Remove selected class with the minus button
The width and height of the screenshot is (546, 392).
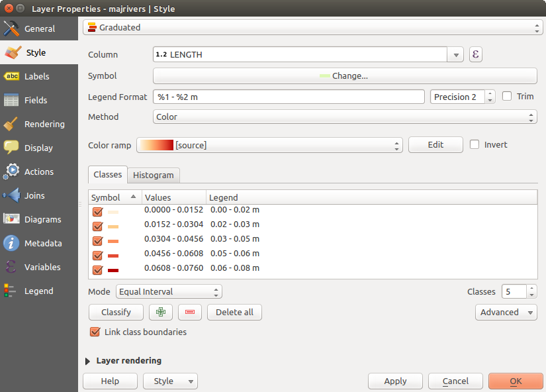(x=189, y=313)
